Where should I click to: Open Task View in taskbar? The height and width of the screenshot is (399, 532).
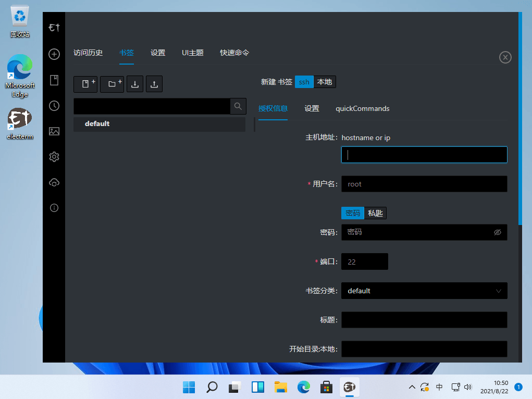tap(235, 387)
